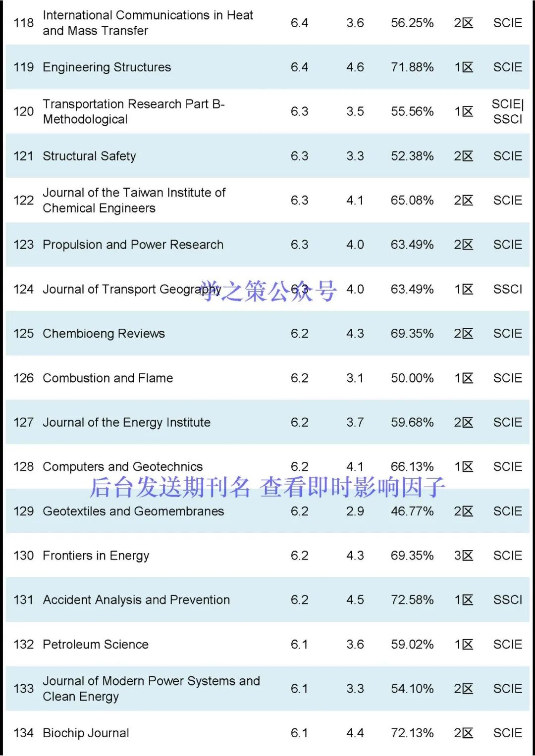Screen dimensions: 535x756
Task: Select Geotextiles and Geomembranes title
Action: click(x=133, y=511)
